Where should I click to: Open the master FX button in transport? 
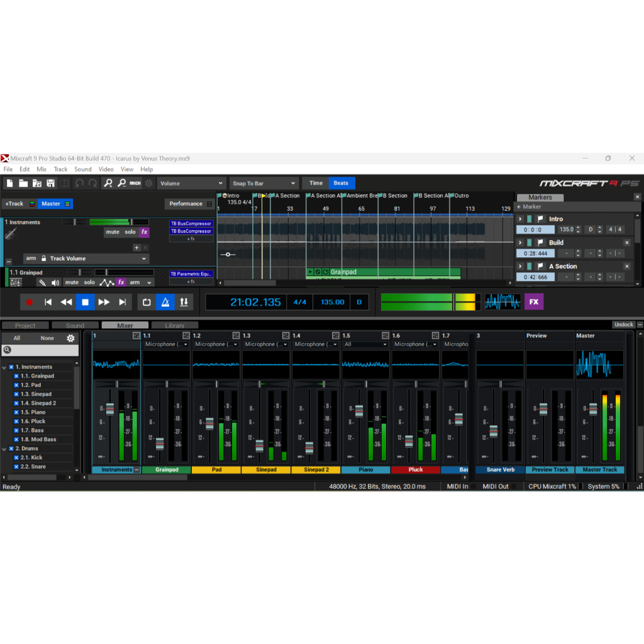(x=534, y=302)
